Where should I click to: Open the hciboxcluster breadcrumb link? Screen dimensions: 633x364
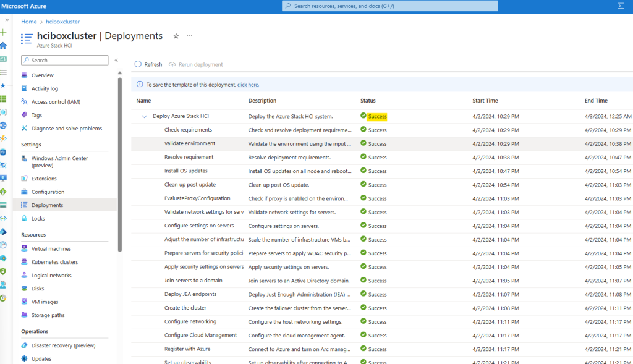point(62,22)
